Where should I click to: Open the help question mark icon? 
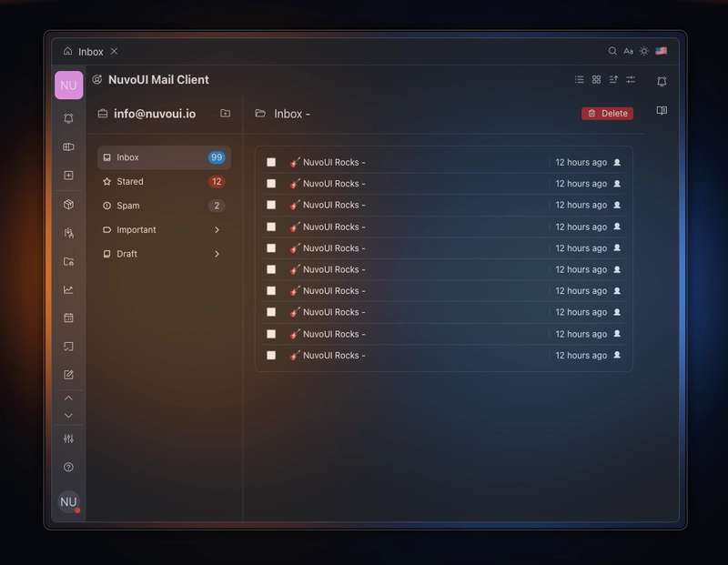click(x=69, y=467)
